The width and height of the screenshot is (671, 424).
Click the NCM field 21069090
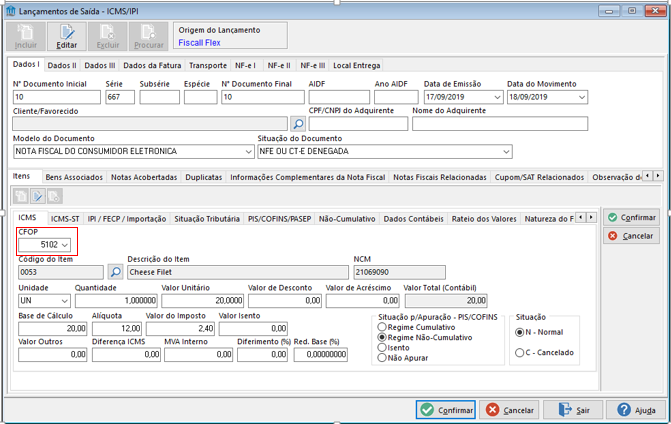coord(399,272)
